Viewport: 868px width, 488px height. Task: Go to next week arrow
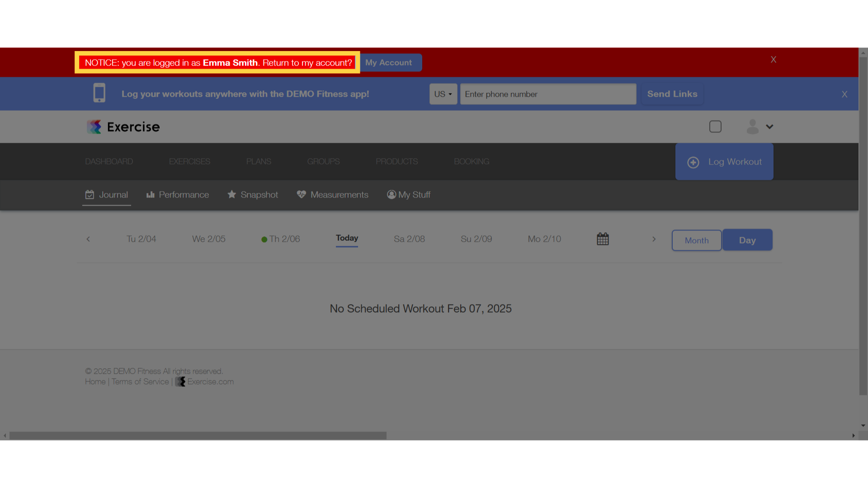(x=654, y=239)
